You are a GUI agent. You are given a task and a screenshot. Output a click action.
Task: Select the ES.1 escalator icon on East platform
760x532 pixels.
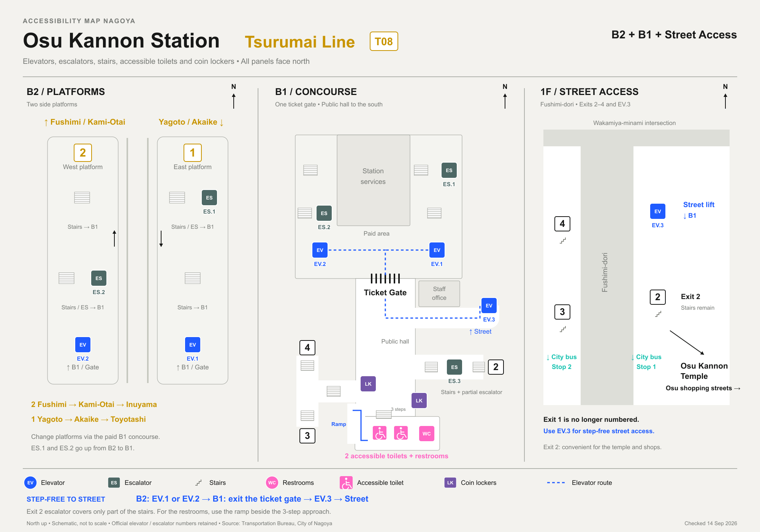(x=209, y=198)
